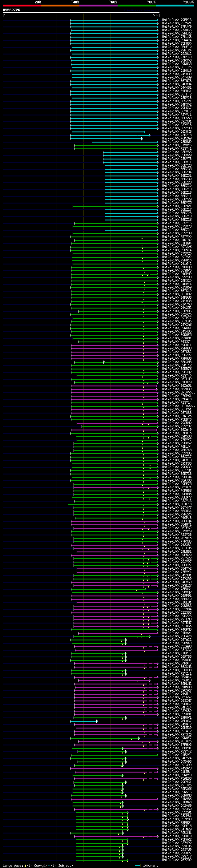The width and height of the screenshot is (197, 868).
Task: Select label UniRef100_A5AEI0
Action: 176,47
